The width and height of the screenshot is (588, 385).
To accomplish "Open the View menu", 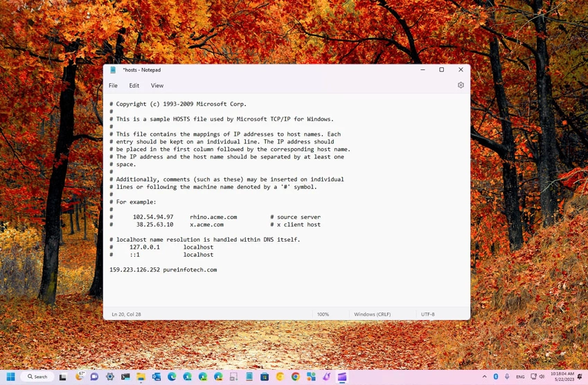I will point(157,86).
